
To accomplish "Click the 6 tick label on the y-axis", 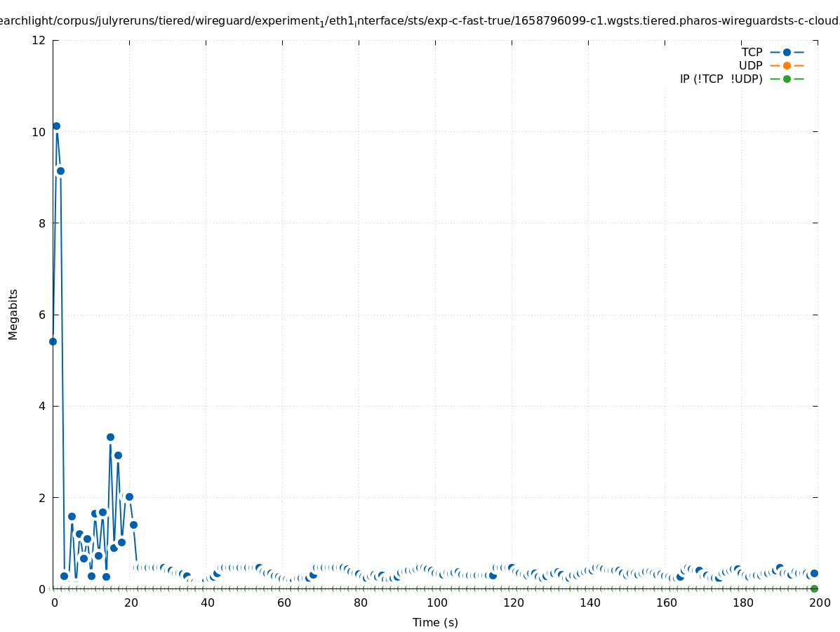I will click(x=42, y=315).
